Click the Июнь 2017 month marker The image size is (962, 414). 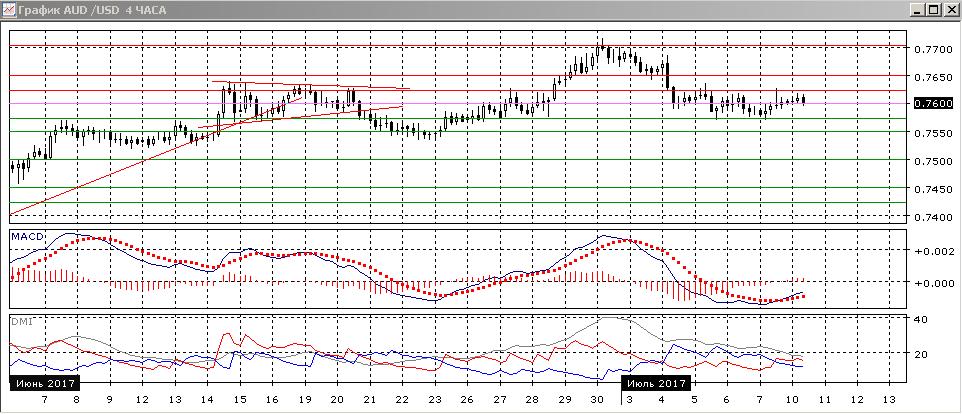point(44,383)
